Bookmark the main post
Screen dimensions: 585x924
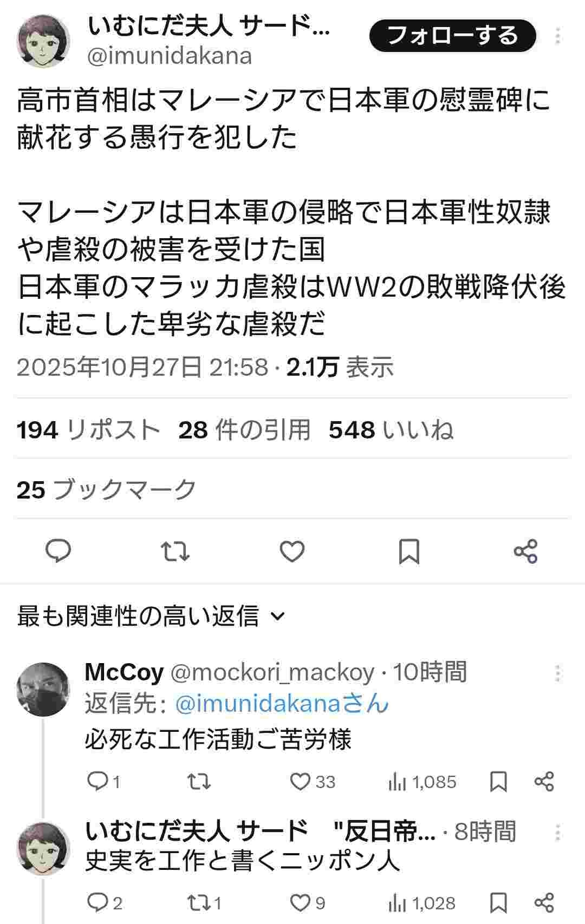point(409,551)
